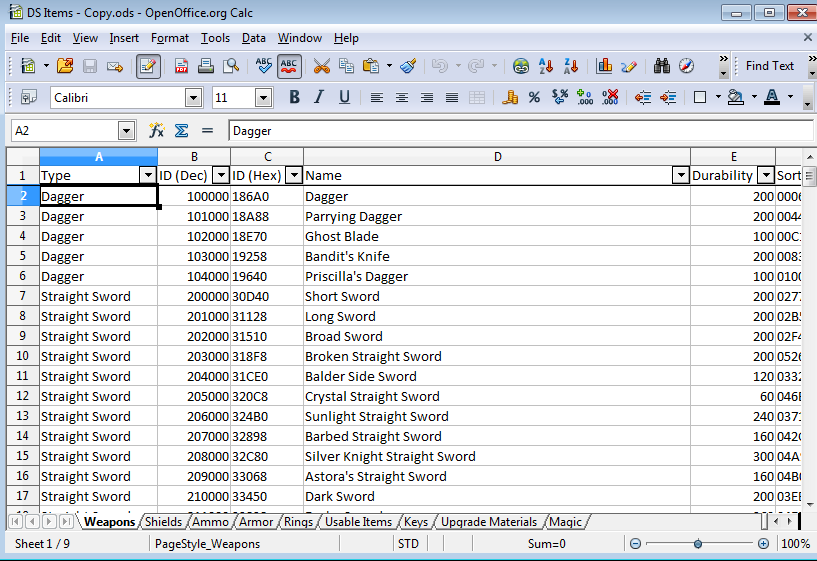Apply Currency number format icon
The height and width of the screenshot is (561, 817).
510,97
